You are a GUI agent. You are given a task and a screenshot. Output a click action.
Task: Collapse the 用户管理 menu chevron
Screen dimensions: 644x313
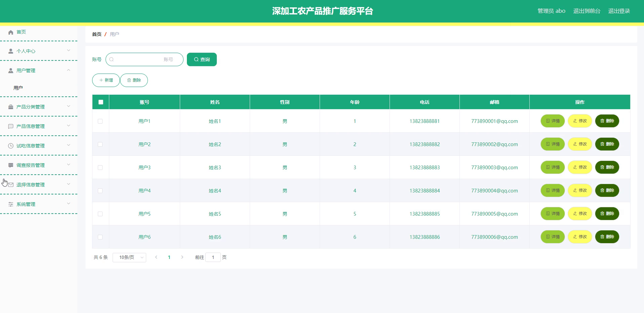[69, 70]
